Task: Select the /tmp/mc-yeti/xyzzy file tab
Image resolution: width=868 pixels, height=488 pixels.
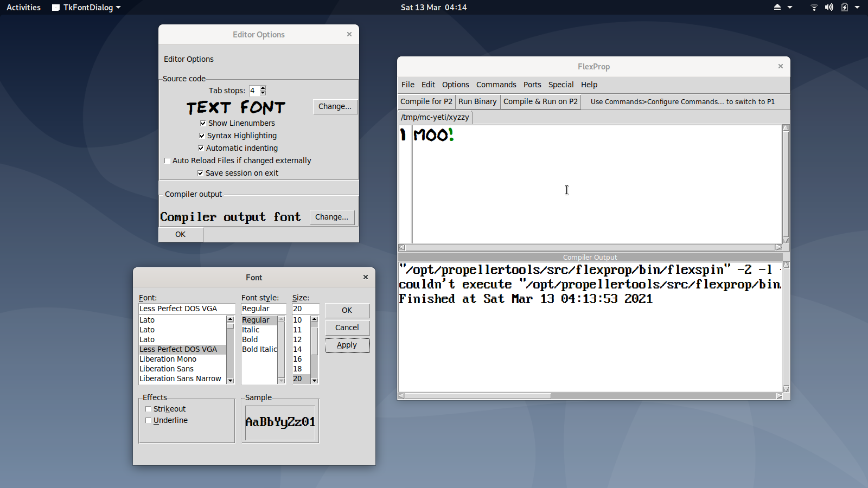Action: [435, 117]
